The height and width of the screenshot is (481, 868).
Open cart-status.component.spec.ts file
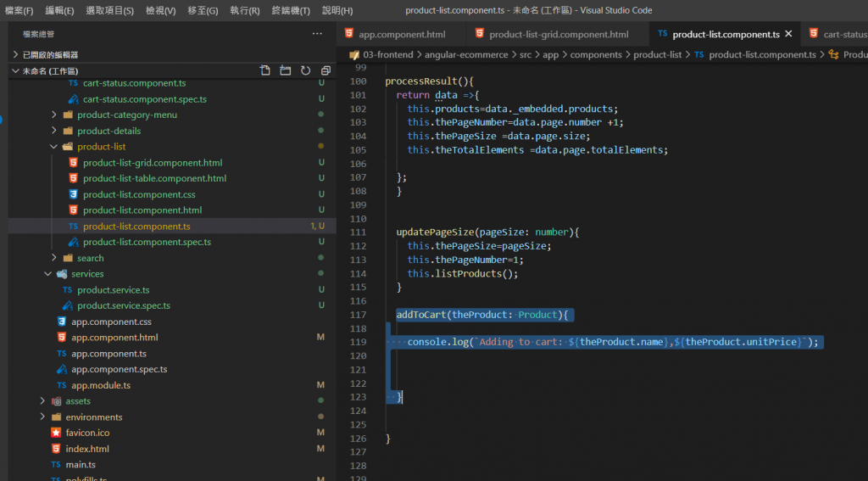(x=144, y=99)
